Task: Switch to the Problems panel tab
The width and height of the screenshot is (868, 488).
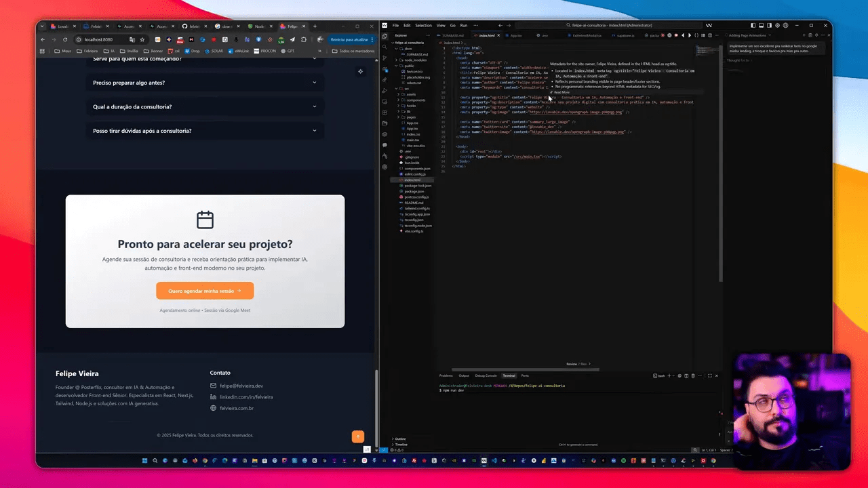Action: click(446, 375)
